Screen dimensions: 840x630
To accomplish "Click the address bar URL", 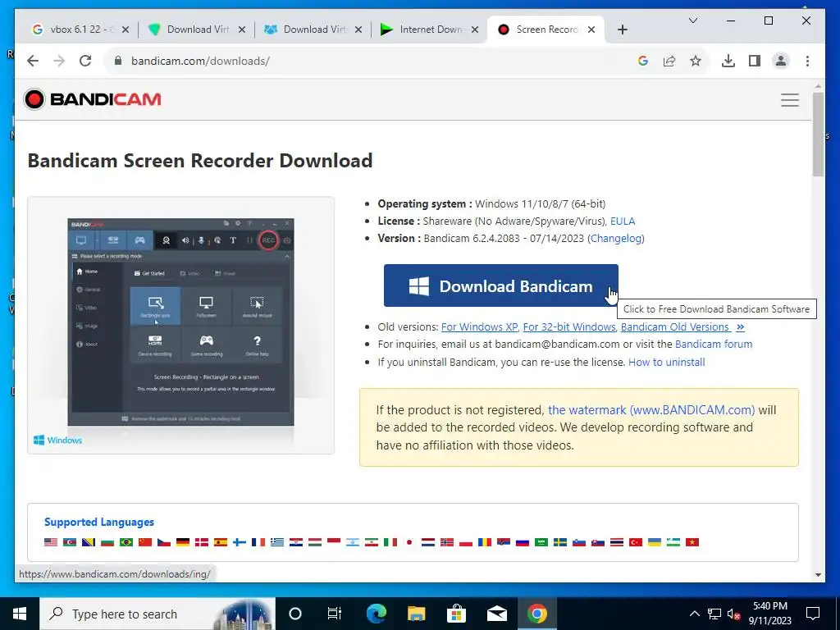I will (200, 61).
